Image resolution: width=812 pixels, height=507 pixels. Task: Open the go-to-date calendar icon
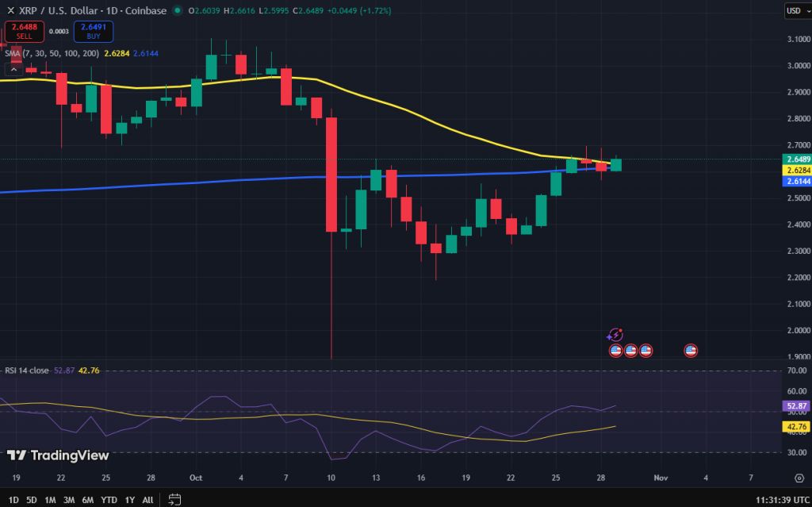(x=174, y=498)
